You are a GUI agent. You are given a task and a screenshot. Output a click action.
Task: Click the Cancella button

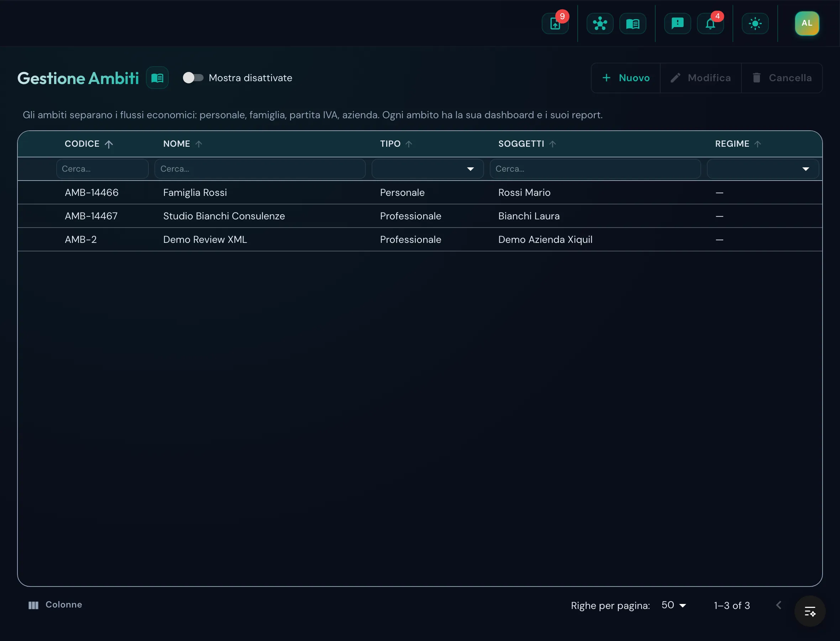pyautogui.click(x=782, y=78)
